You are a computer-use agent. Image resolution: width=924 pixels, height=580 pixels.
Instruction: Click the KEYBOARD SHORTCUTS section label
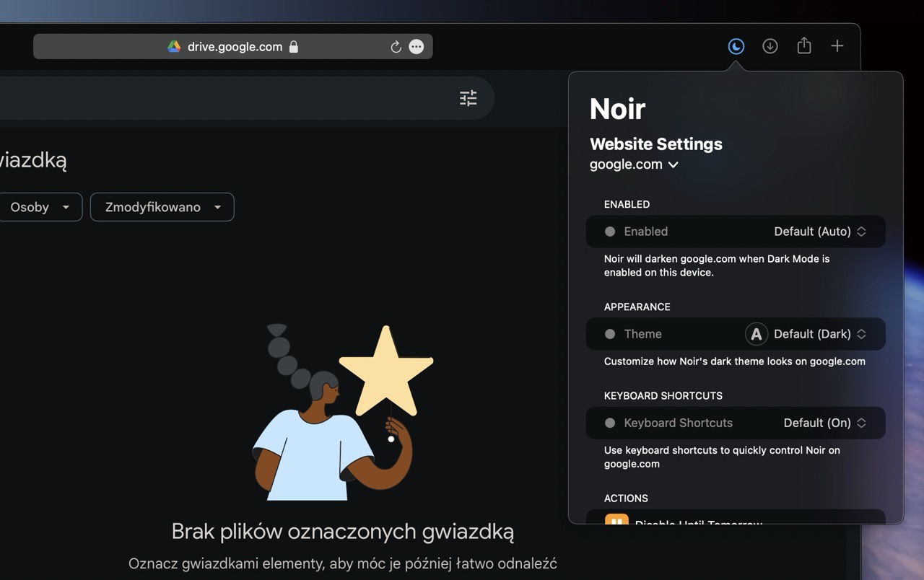(663, 395)
